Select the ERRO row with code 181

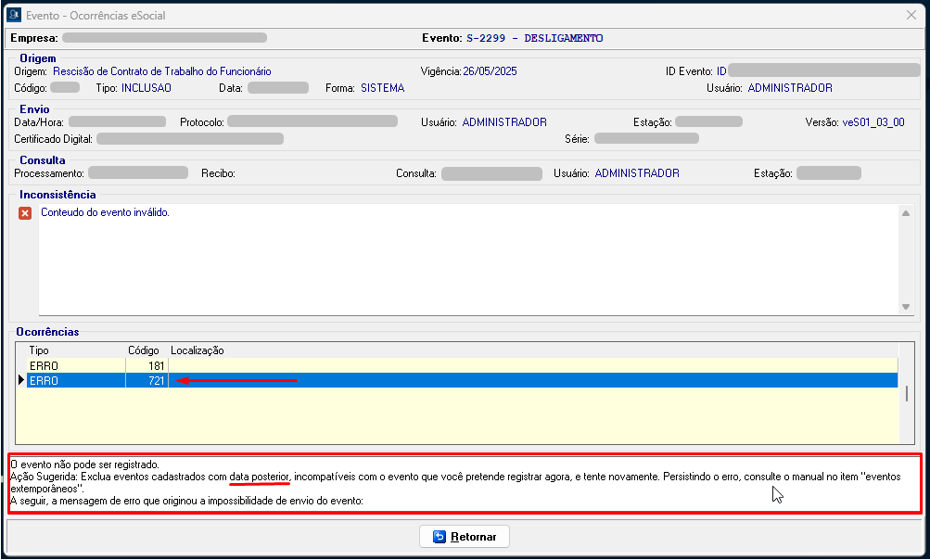click(x=93, y=366)
